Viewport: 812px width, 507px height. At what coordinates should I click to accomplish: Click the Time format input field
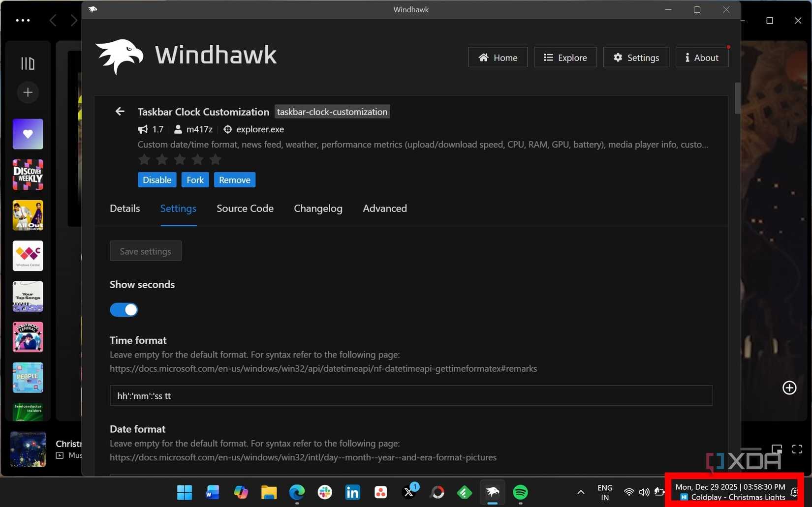(411, 396)
